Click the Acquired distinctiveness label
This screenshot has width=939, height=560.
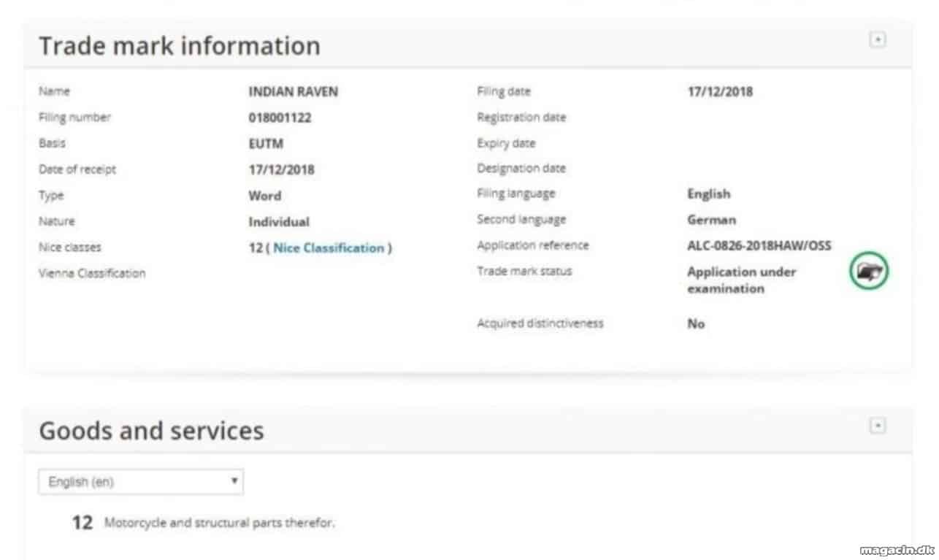pos(540,323)
